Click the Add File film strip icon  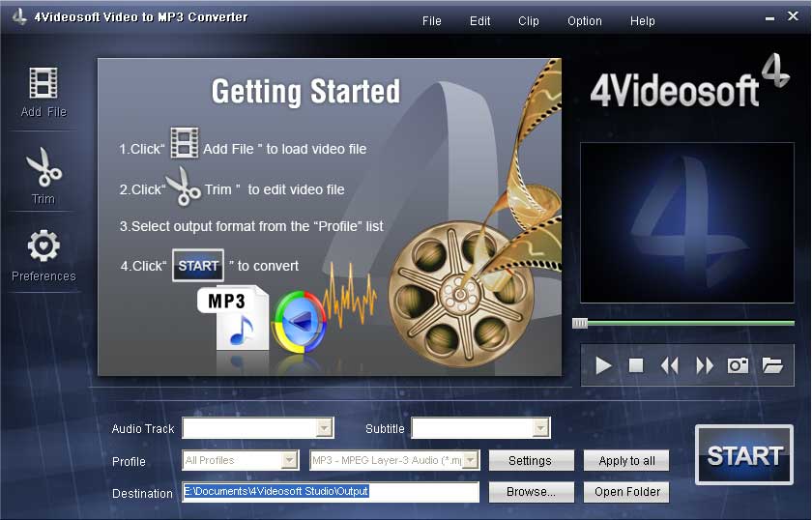(43, 84)
